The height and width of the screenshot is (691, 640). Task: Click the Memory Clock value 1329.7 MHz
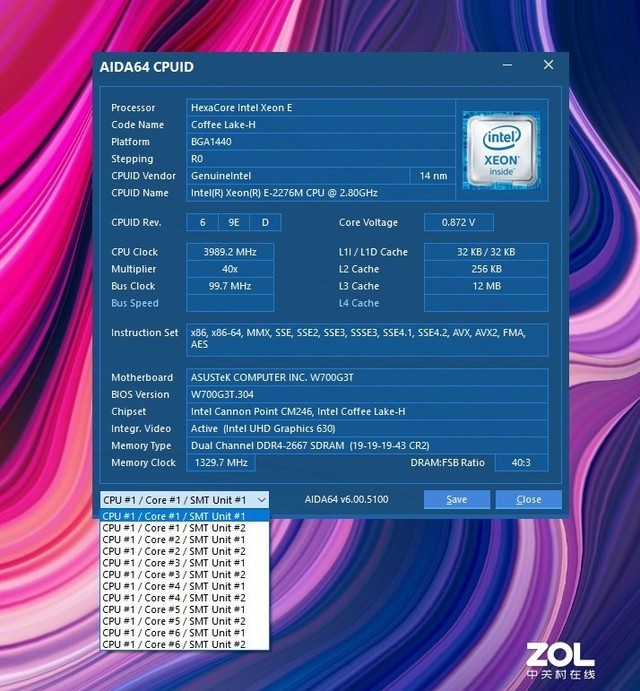pyautogui.click(x=221, y=463)
